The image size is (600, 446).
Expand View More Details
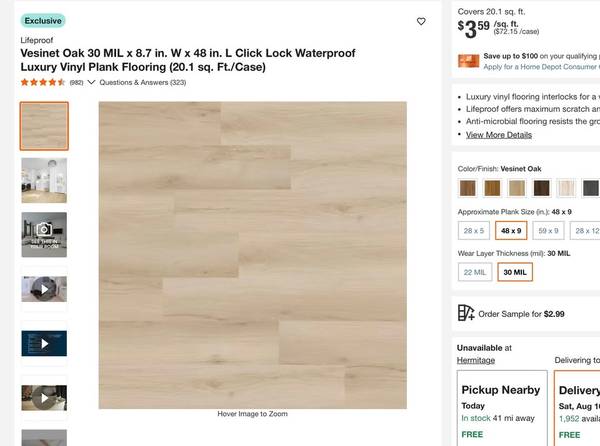click(x=499, y=134)
